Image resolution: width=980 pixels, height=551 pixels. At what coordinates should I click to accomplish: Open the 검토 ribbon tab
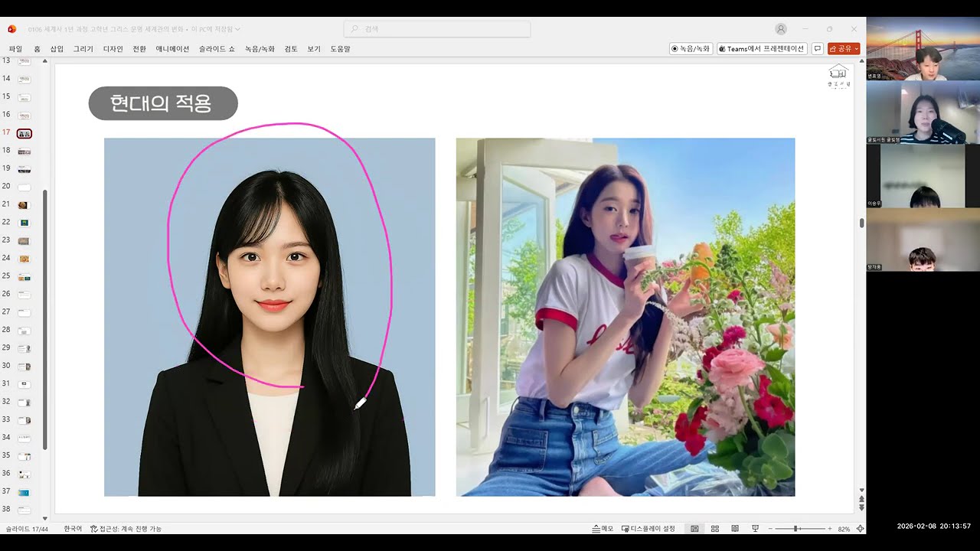click(291, 49)
